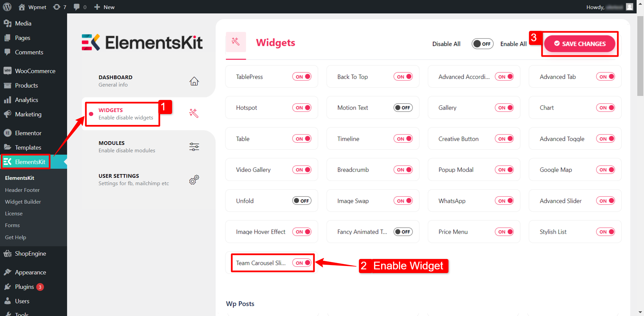Click the Elementor sidebar icon
Viewport: 644px width, 316px height.
tap(7, 133)
